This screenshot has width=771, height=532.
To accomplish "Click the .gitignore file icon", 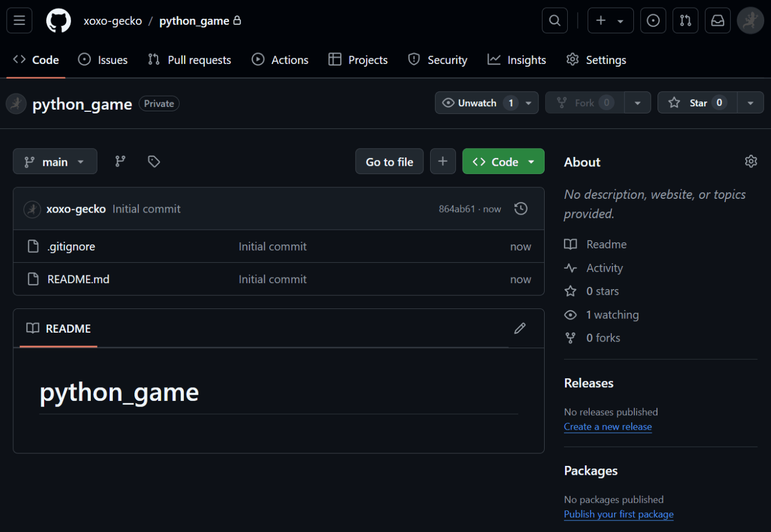I will point(33,246).
